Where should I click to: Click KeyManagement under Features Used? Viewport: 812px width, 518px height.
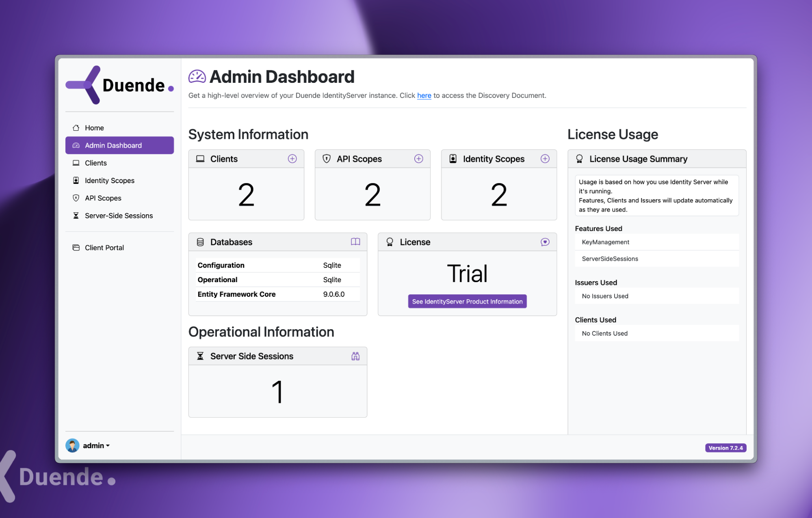tap(657, 242)
